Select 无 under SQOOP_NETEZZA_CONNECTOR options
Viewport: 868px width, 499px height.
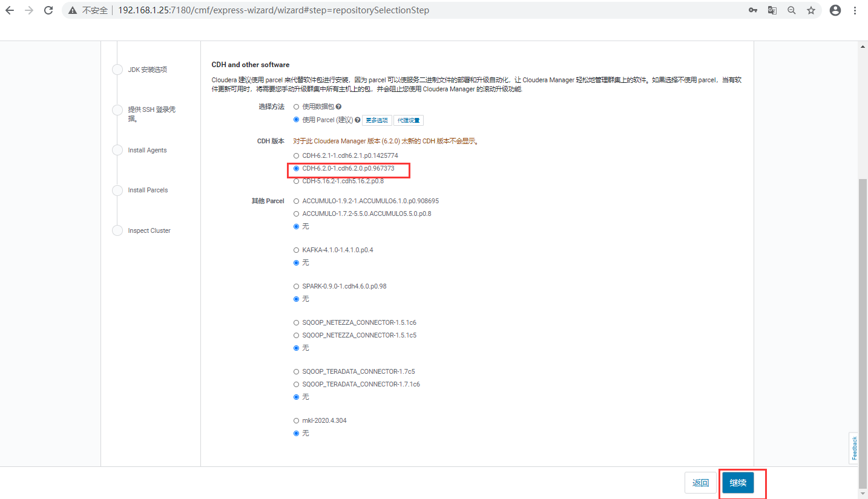(x=296, y=348)
